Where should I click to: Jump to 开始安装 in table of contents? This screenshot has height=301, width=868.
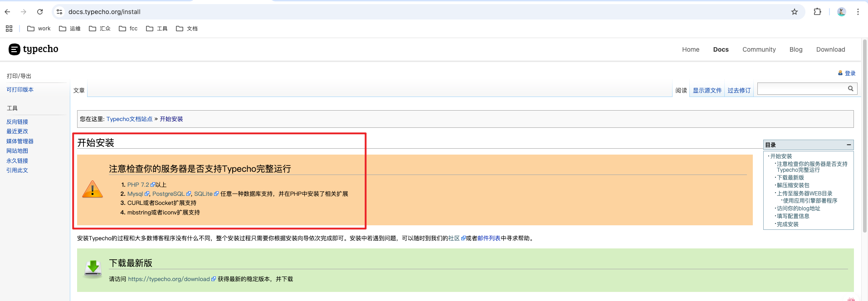[781, 156]
